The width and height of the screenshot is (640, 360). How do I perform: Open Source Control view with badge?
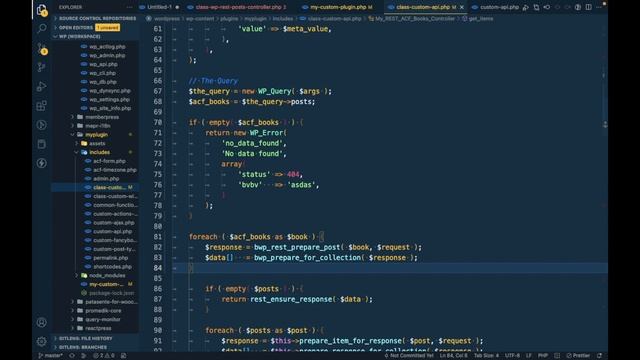point(42,48)
